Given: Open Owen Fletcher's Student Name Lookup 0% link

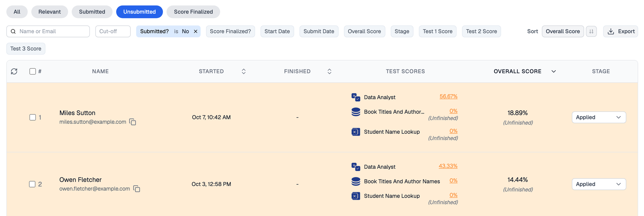Looking at the screenshot, I should pyautogui.click(x=453, y=195).
